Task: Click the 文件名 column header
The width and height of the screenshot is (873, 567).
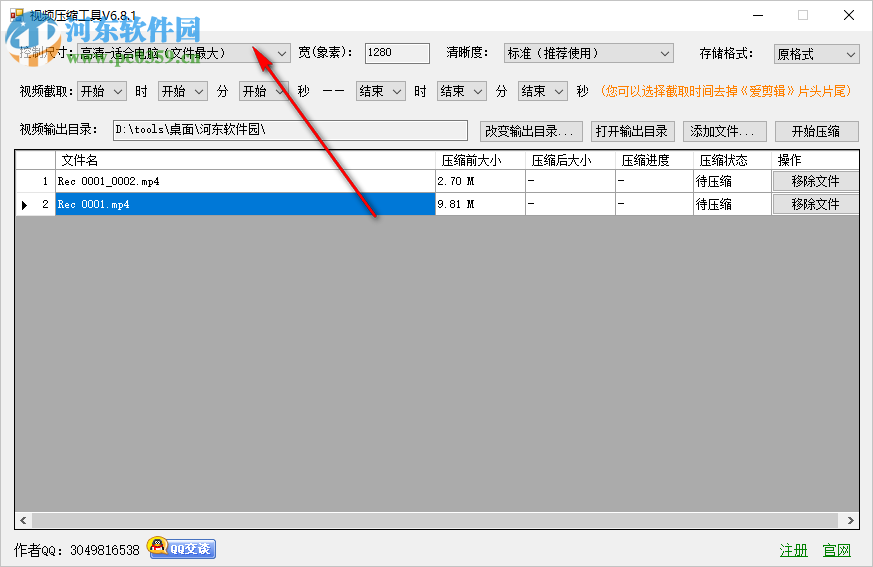Action: pyautogui.click(x=245, y=160)
